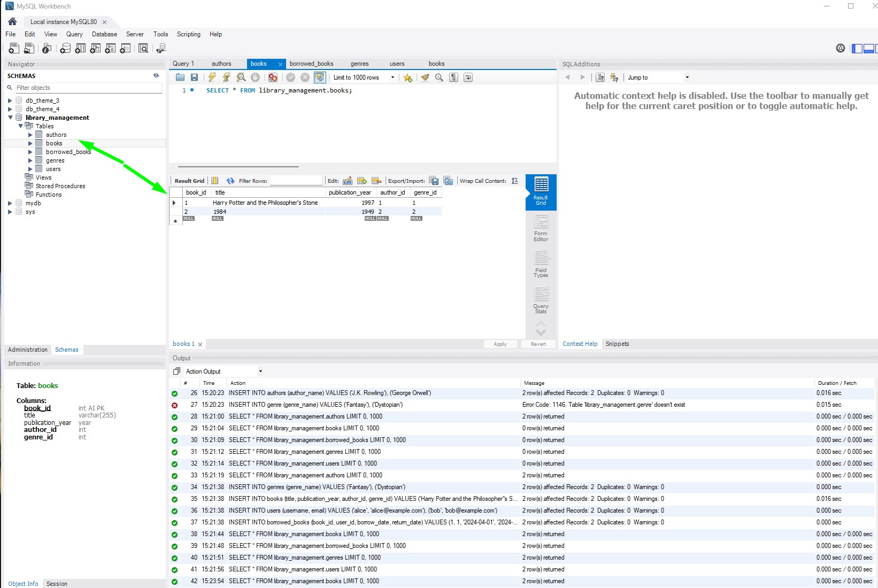Insert new row in result grid
The image size is (878, 588).
[362, 181]
